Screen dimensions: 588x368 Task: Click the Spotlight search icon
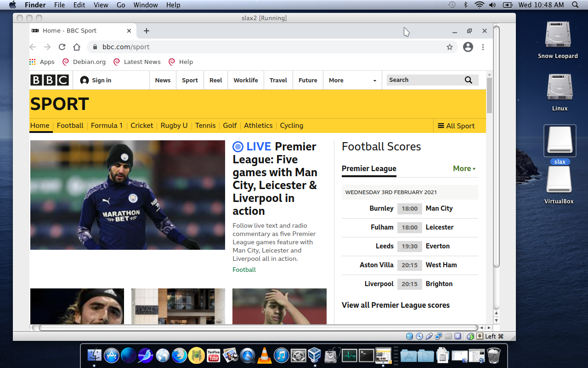(x=575, y=5)
